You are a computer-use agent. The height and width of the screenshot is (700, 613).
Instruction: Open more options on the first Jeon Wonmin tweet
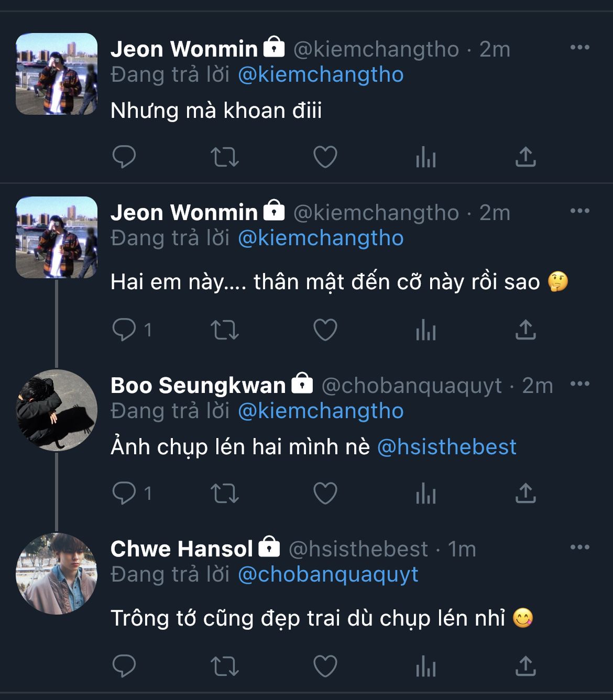[x=579, y=48]
